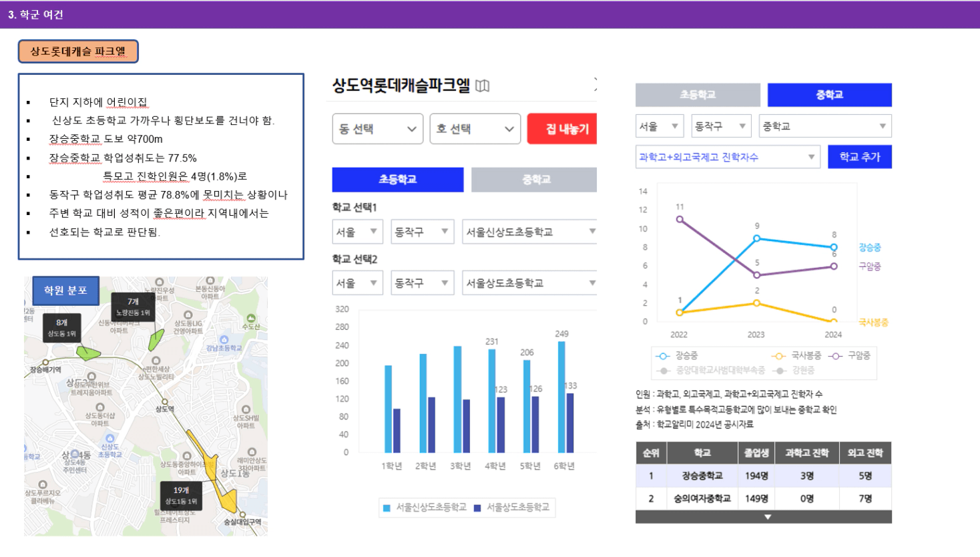Click the 출처 : 학교알리미 2024년 공시자료 line
The width and height of the screenshot is (980, 557).
coord(694,424)
